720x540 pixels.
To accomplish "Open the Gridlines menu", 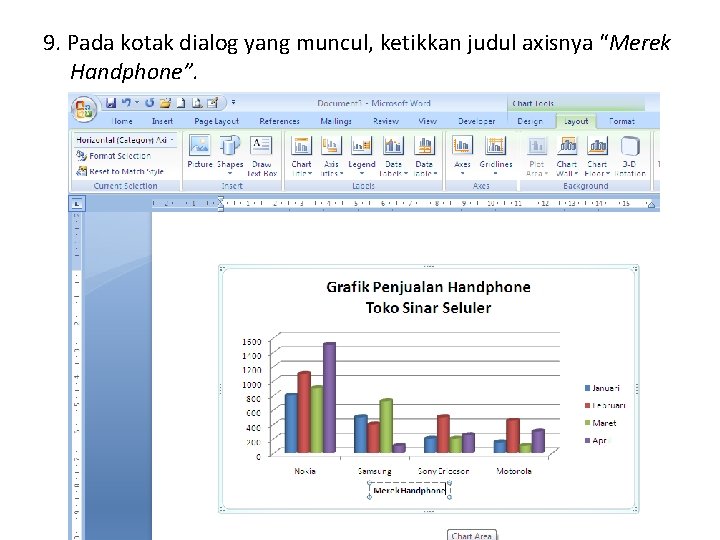I will (x=495, y=155).
